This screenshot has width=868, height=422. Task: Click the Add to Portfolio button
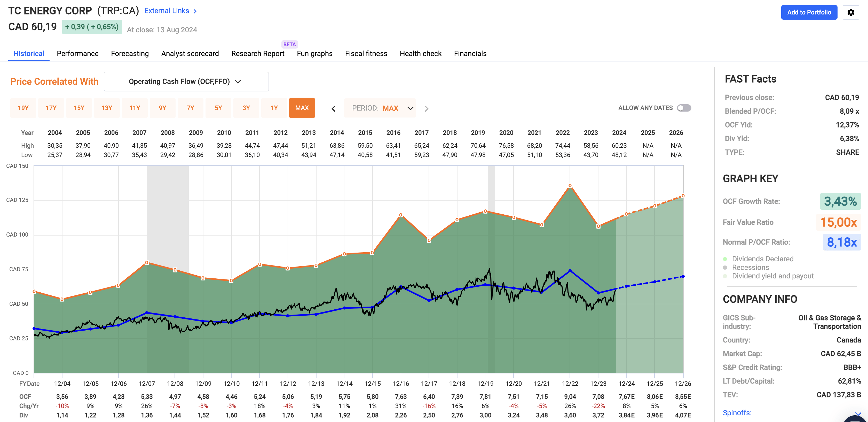[809, 12]
